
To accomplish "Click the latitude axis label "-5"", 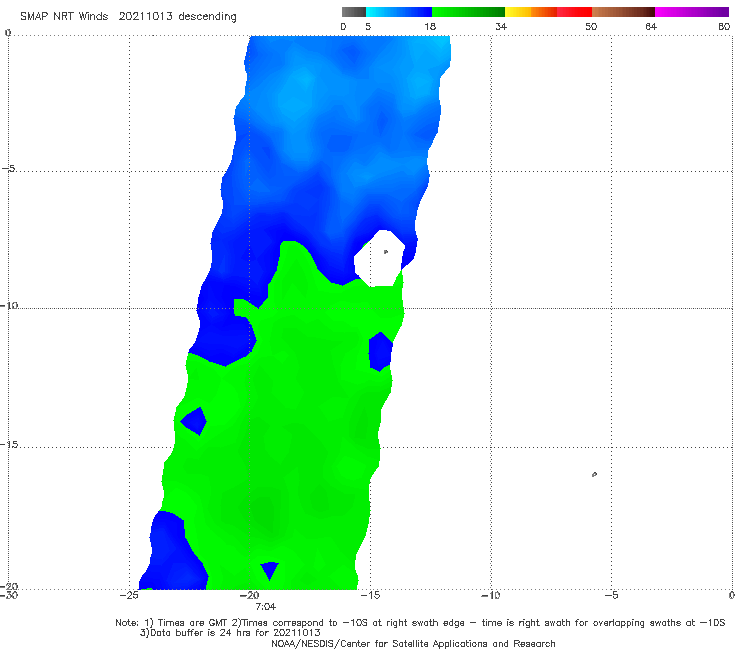I will pos(9,169).
